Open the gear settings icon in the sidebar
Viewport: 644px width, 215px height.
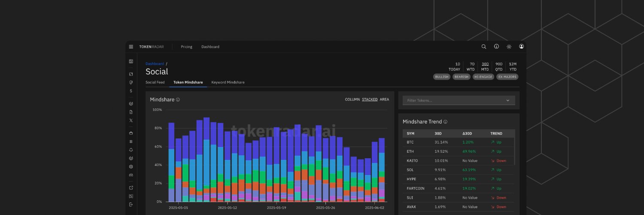click(x=131, y=166)
